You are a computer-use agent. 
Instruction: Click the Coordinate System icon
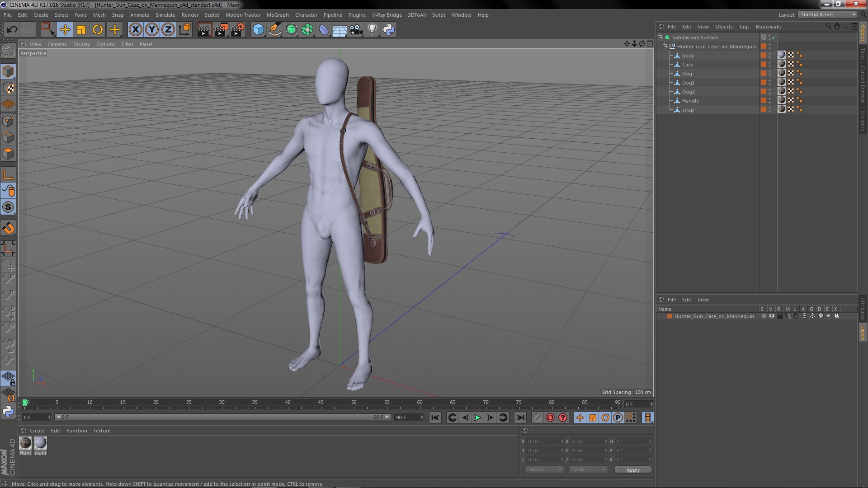point(184,30)
